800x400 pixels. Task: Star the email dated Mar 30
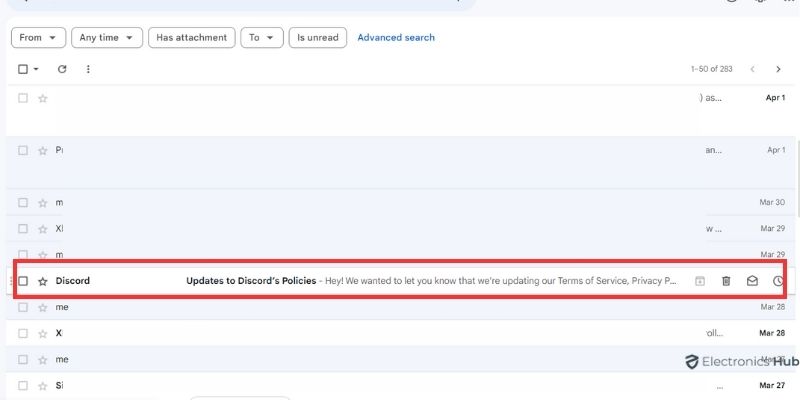(43, 203)
